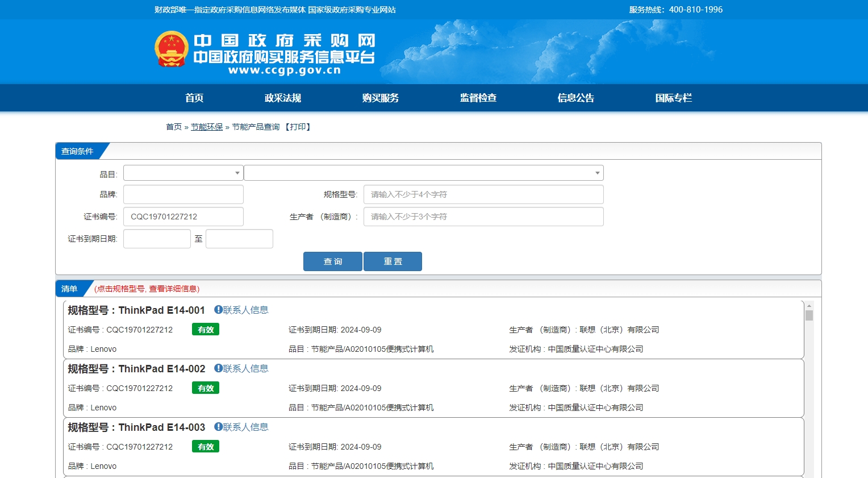This screenshot has width=868, height=478.
Task: Expand the second wide 品目 dropdown
Action: 424,173
